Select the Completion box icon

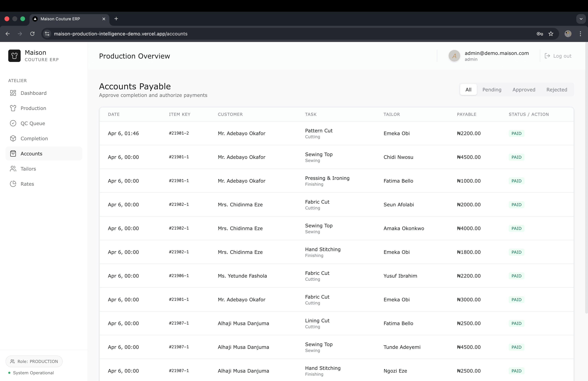tap(13, 138)
